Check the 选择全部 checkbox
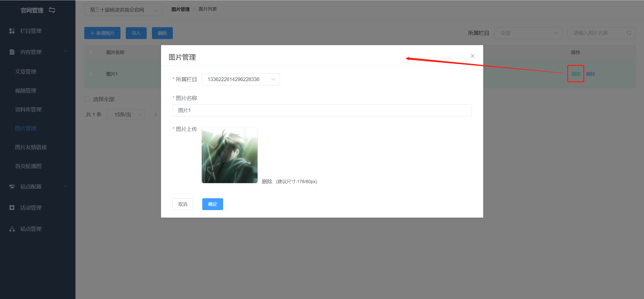 87,99
